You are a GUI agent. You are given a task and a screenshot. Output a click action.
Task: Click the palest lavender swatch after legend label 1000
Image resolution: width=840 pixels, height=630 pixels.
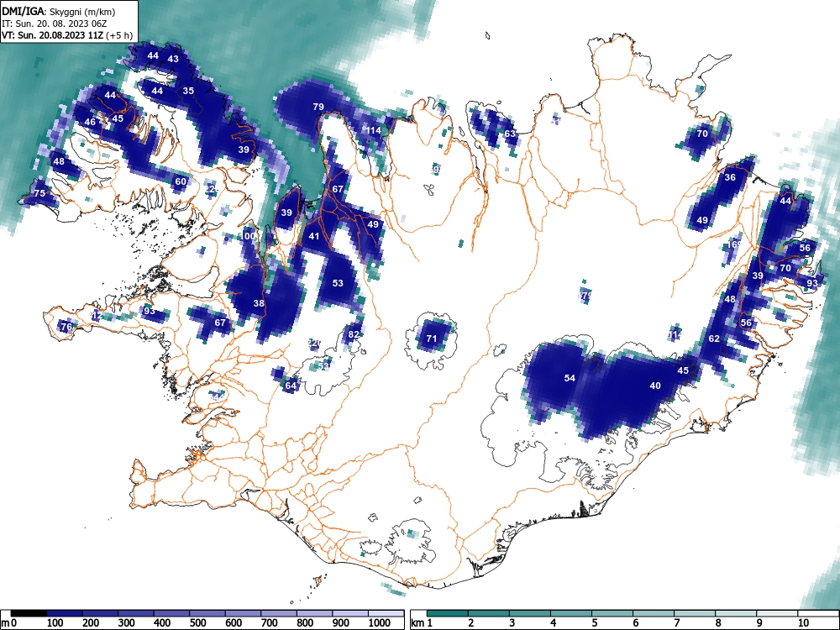point(386,613)
